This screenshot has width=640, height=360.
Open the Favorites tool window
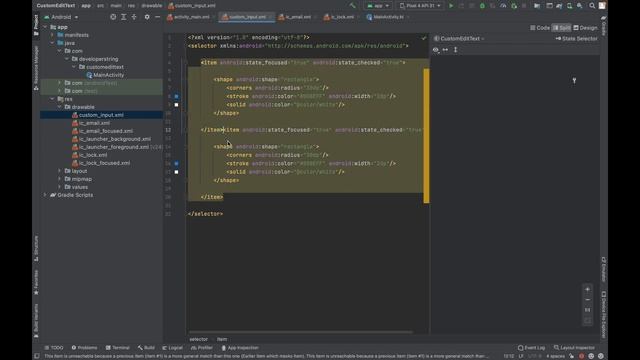(x=36, y=282)
